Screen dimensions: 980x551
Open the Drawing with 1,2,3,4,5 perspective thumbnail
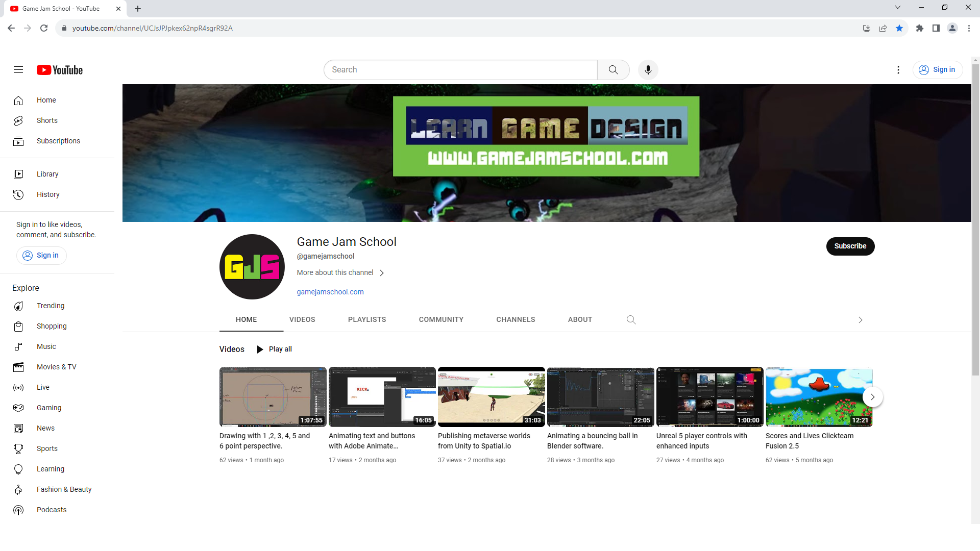click(273, 397)
